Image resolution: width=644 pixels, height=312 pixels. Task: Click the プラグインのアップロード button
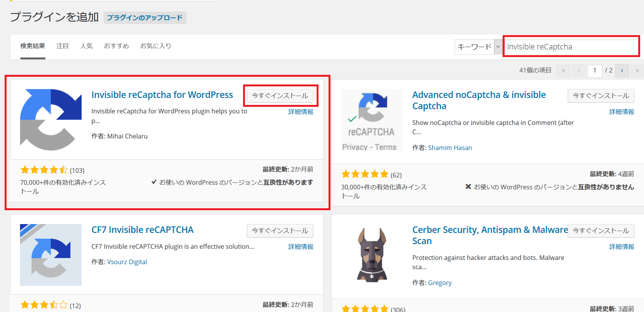point(145,18)
